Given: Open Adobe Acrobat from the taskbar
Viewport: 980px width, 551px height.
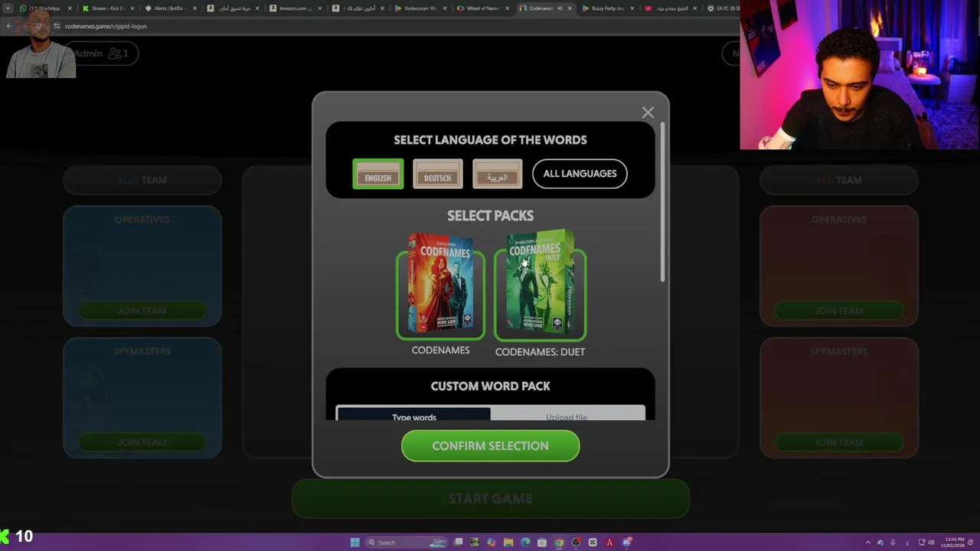Looking at the screenshot, I should tap(609, 543).
